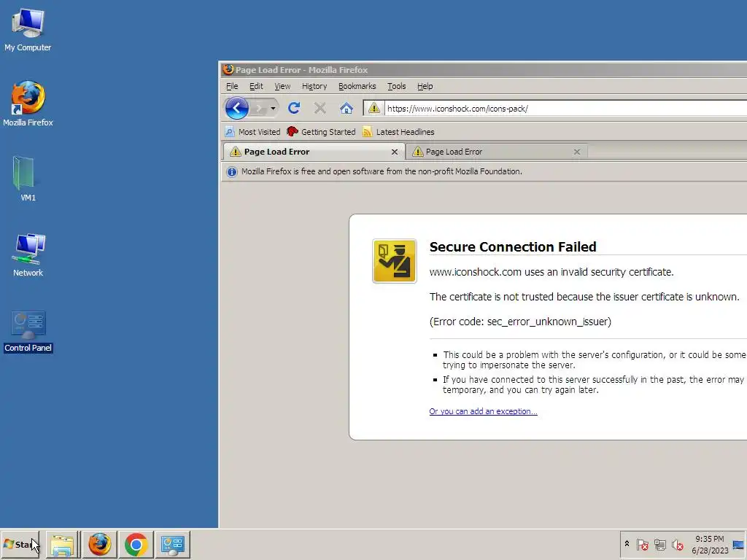Image resolution: width=747 pixels, height=560 pixels.
Task: Open the Tools menu
Action: coord(396,86)
